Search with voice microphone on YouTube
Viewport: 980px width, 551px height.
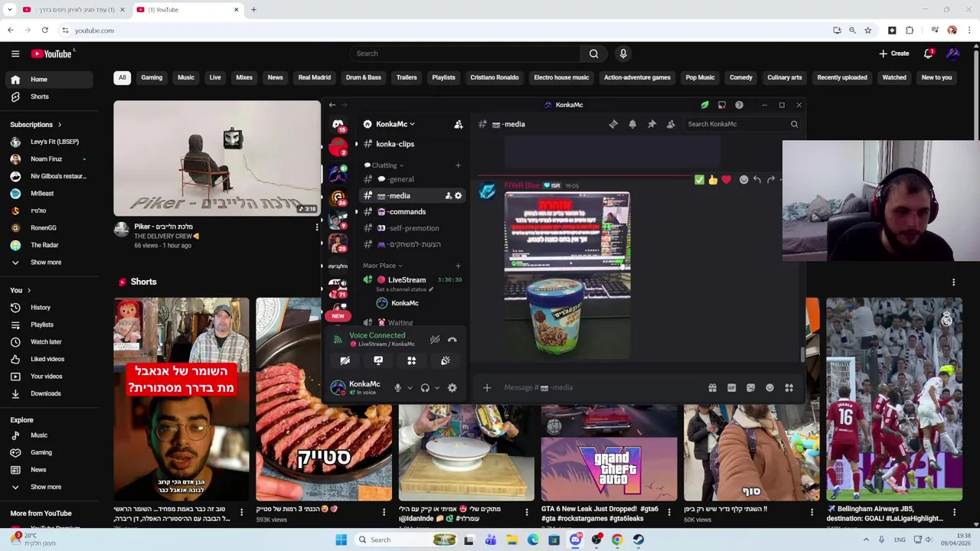click(x=623, y=54)
